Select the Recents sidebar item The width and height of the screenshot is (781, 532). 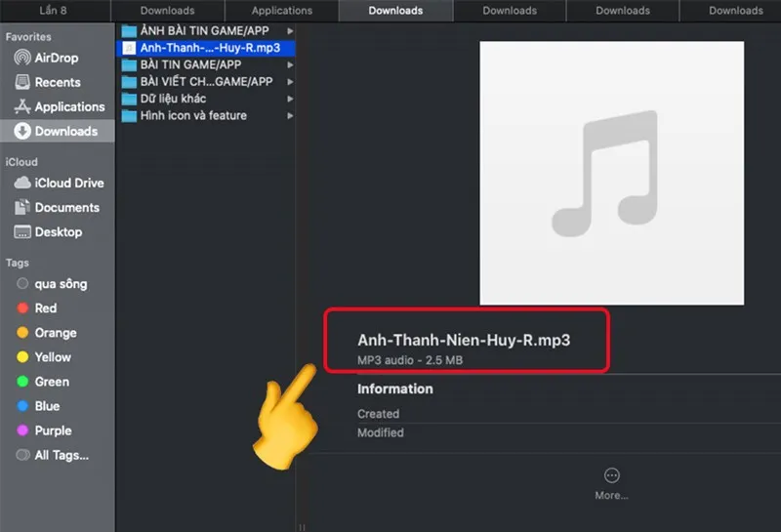57,82
